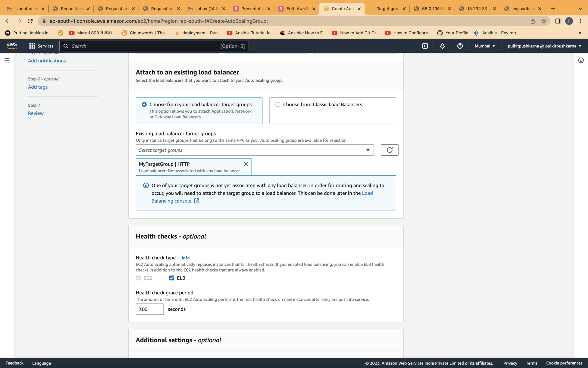Go to AWS console home logo

pyautogui.click(x=12, y=46)
